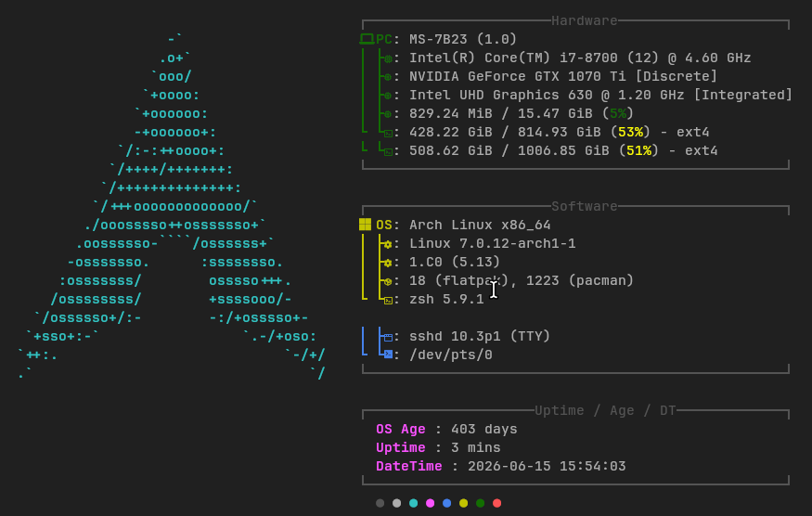Click the Intel UHD Graphics 630 text
Viewport: 812px width, 516px height.
tap(501, 96)
